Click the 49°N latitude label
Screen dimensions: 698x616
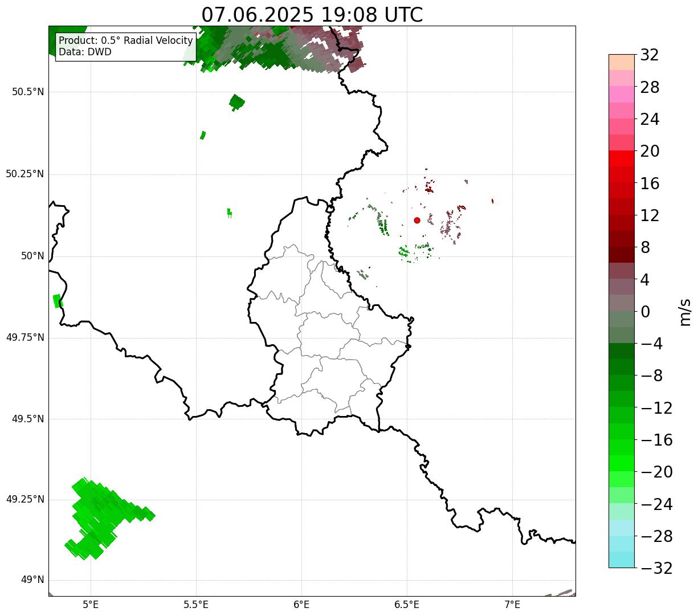tap(32, 580)
